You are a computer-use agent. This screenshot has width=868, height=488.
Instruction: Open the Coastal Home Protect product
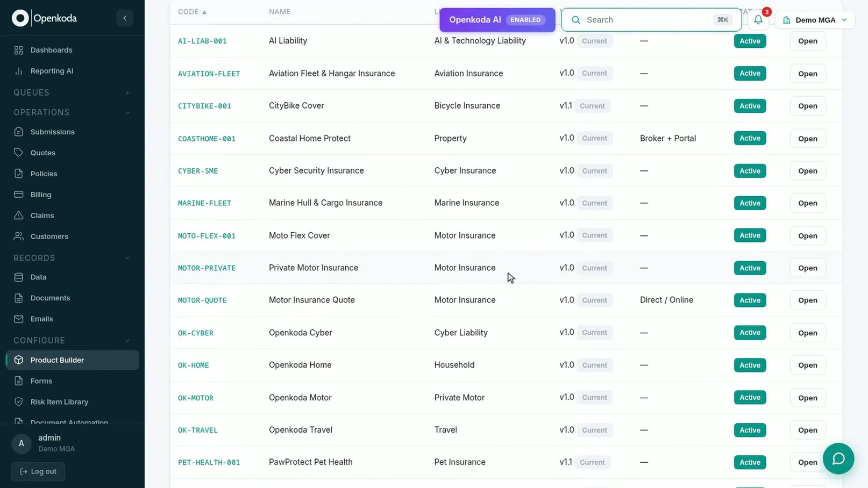click(808, 139)
